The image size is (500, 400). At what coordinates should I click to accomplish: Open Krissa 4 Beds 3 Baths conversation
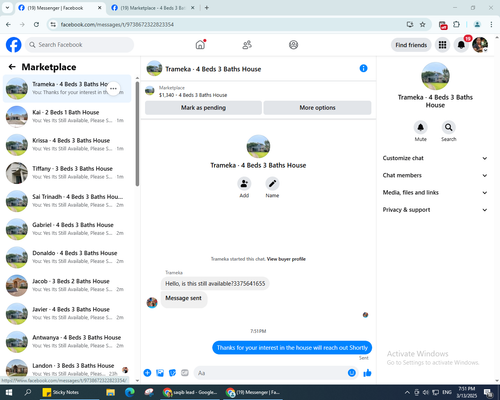click(x=67, y=144)
